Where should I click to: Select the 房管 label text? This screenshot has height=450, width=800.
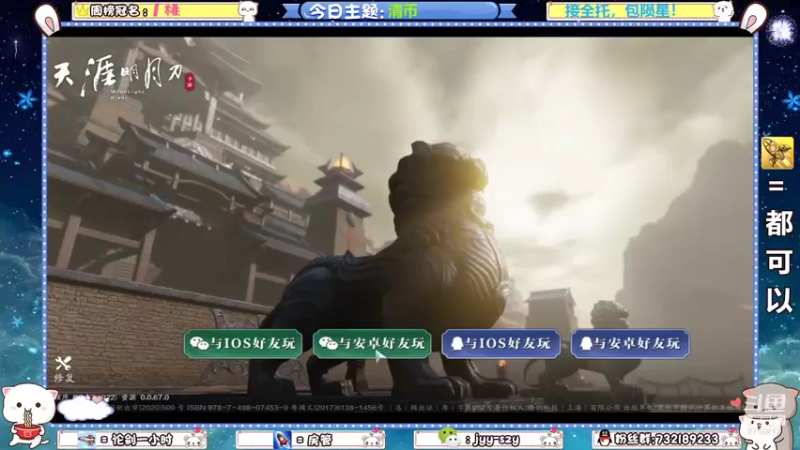tap(319, 440)
